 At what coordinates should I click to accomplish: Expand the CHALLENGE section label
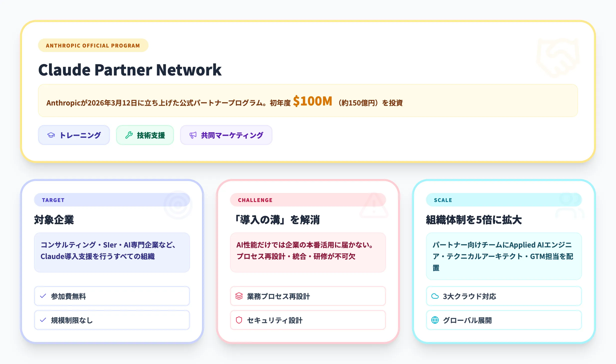[x=255, y=200]
